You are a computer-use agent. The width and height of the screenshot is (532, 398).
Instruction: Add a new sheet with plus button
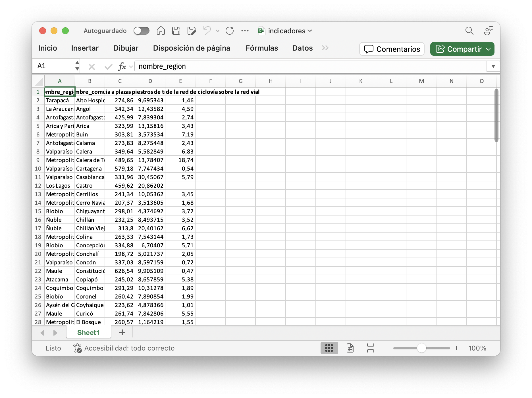coord(122,332)
